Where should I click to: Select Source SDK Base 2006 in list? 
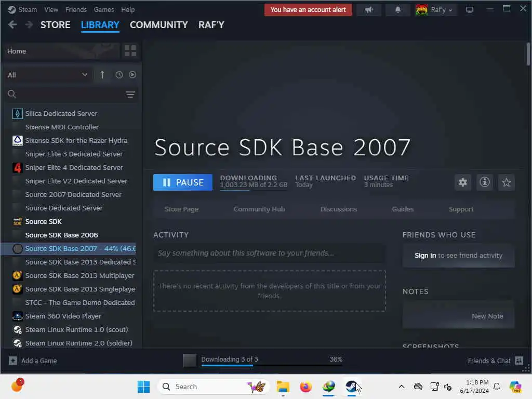(61, 235)
